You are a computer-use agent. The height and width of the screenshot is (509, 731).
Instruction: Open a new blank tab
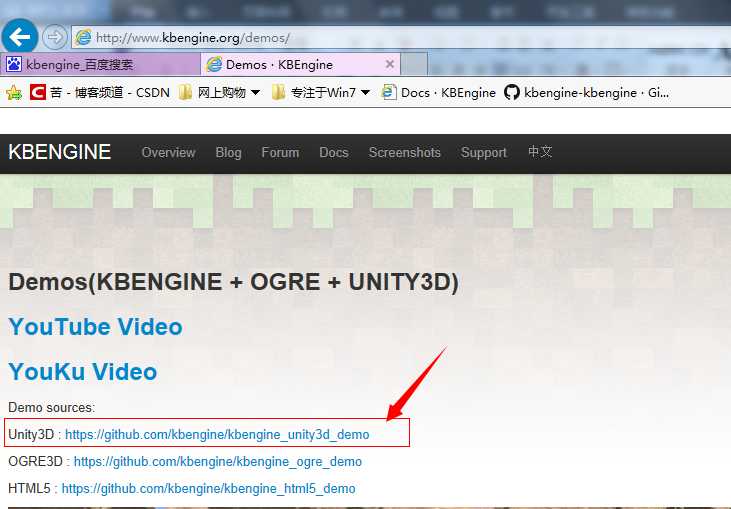coord(414,64)
